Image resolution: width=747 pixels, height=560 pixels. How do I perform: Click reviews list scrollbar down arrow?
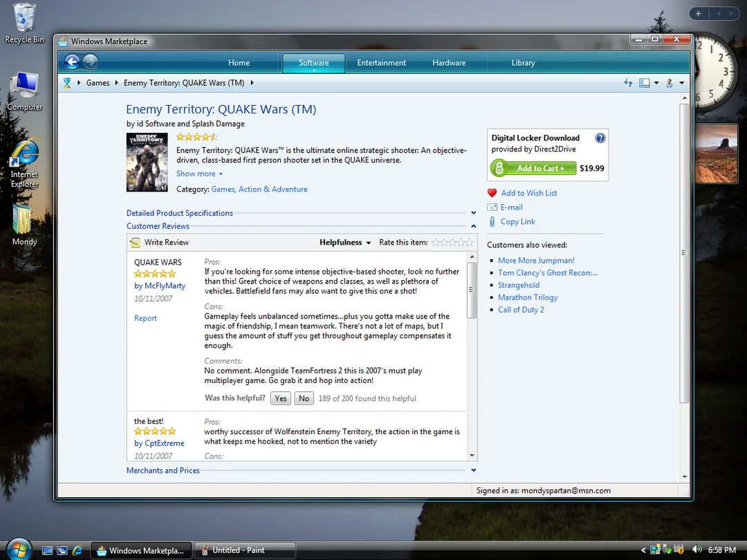click(x=472, y=456)
